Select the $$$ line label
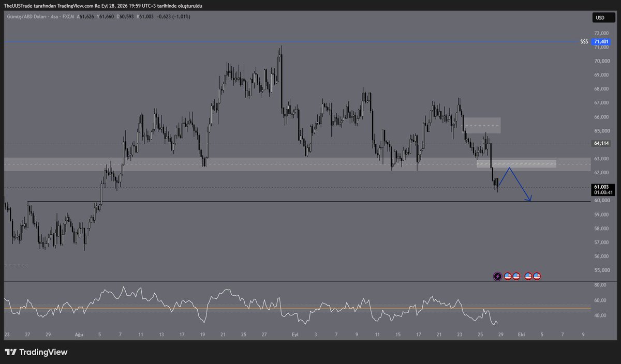 pos(584,41)
